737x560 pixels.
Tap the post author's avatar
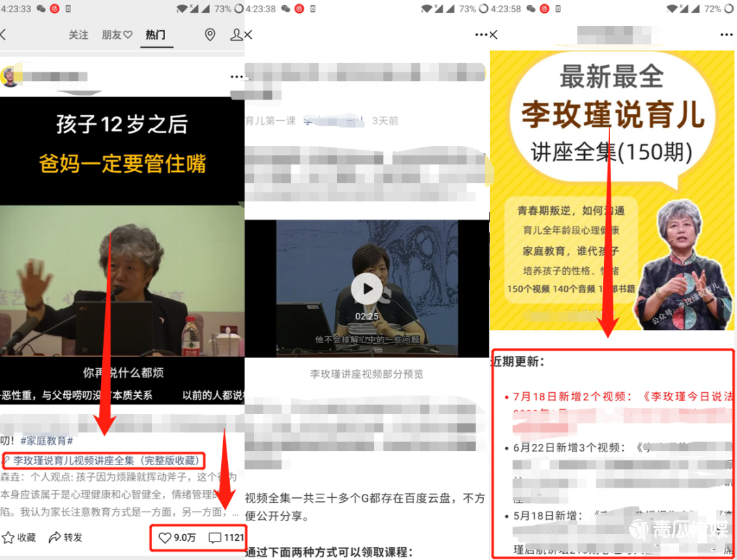[x=10, y=76]
